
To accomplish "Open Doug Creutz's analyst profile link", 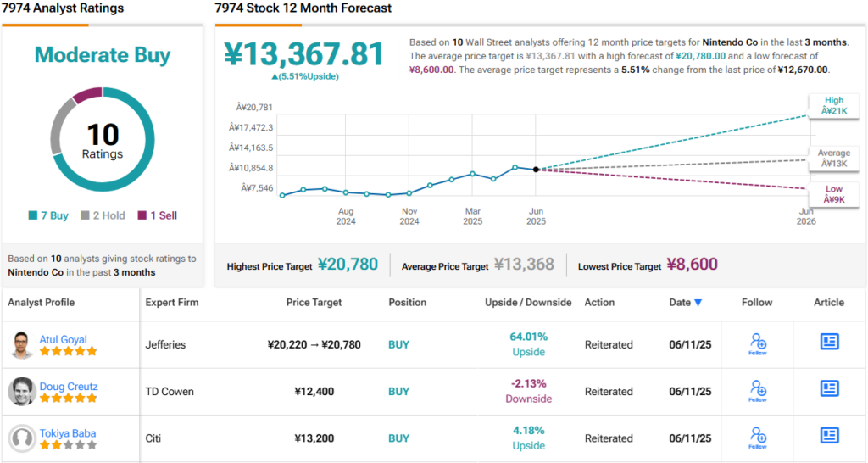I will (x=69, y=387).
